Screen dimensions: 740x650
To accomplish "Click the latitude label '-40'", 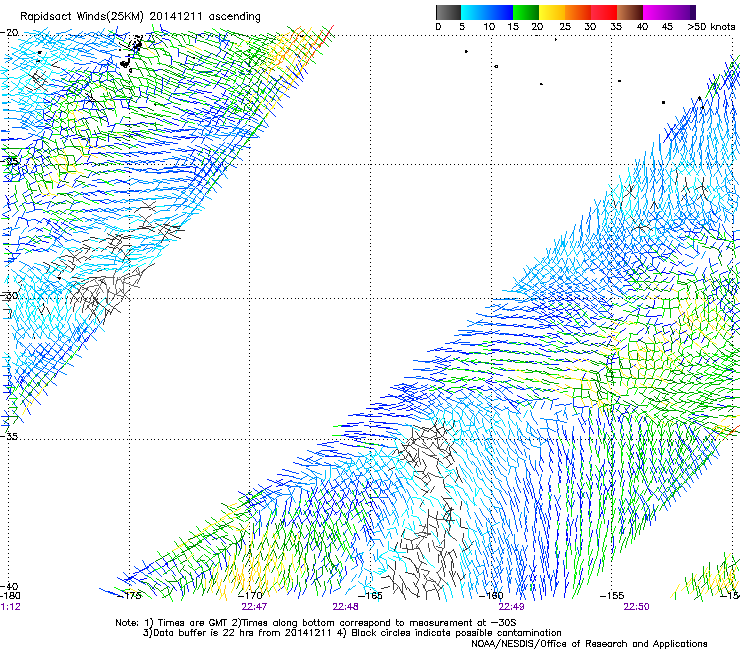I will pyautogui.click(x=9, y=587).
